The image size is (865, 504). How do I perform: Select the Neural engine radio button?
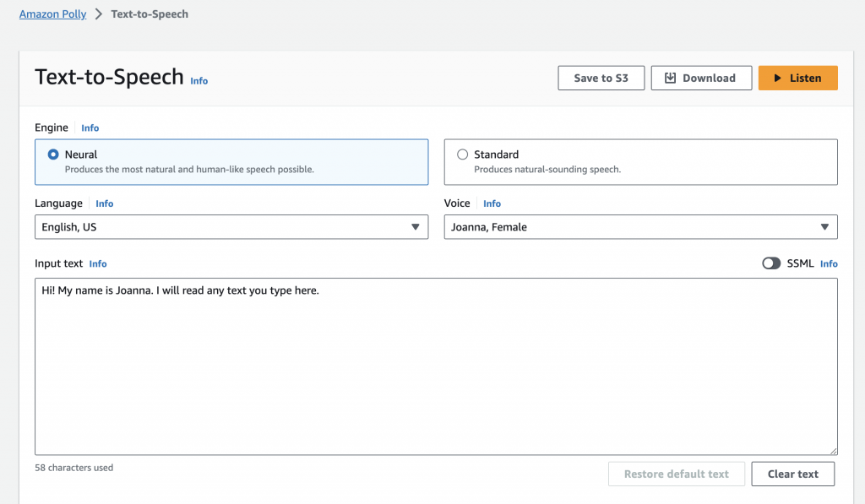click(53, 154)
